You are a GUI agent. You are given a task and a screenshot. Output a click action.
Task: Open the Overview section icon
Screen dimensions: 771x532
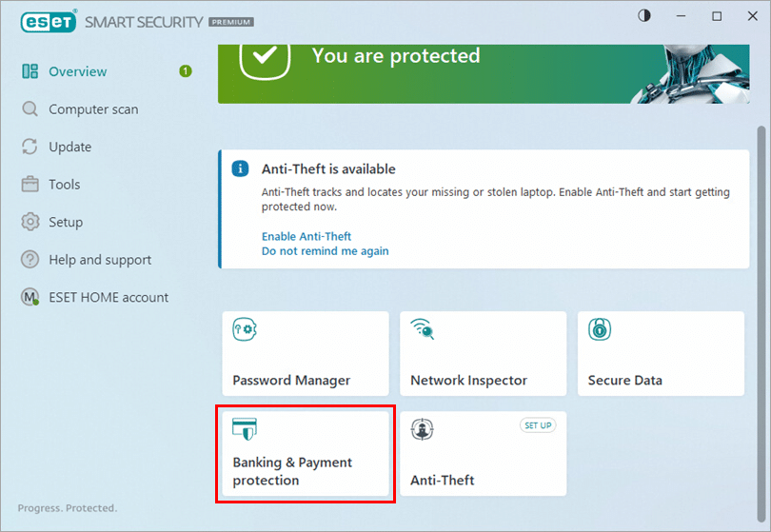tap(30, 71)
